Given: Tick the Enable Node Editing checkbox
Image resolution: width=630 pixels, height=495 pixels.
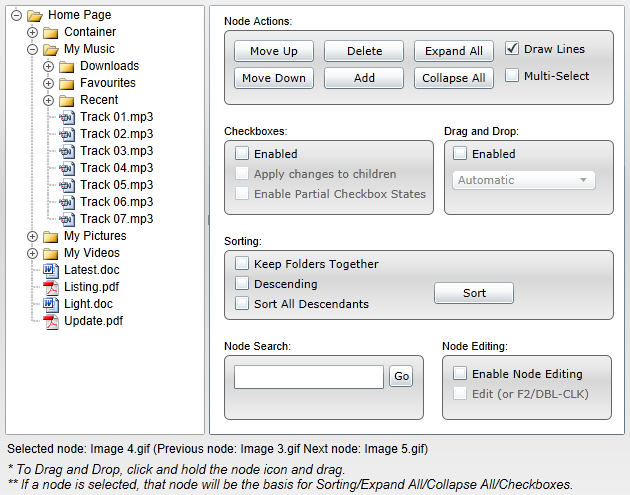Looking at the screenshot, I should pyautogui.click(x=460, y=373).
